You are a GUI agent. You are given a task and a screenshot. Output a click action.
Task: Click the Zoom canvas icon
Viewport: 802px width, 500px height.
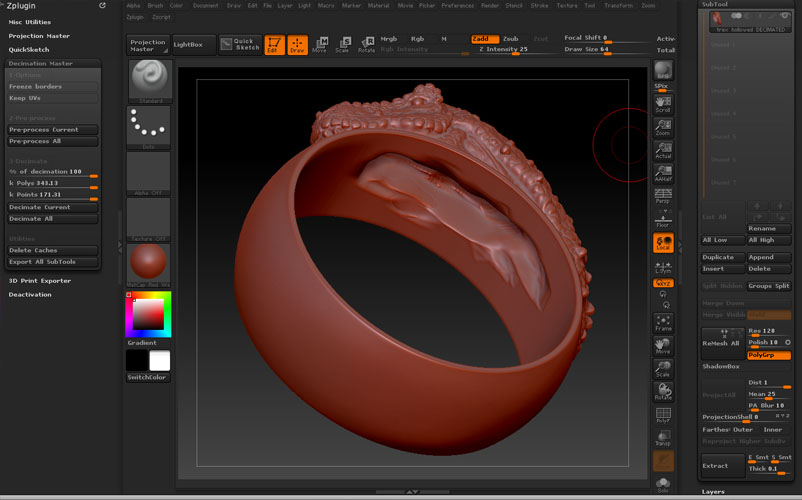[x=663, y=127]
